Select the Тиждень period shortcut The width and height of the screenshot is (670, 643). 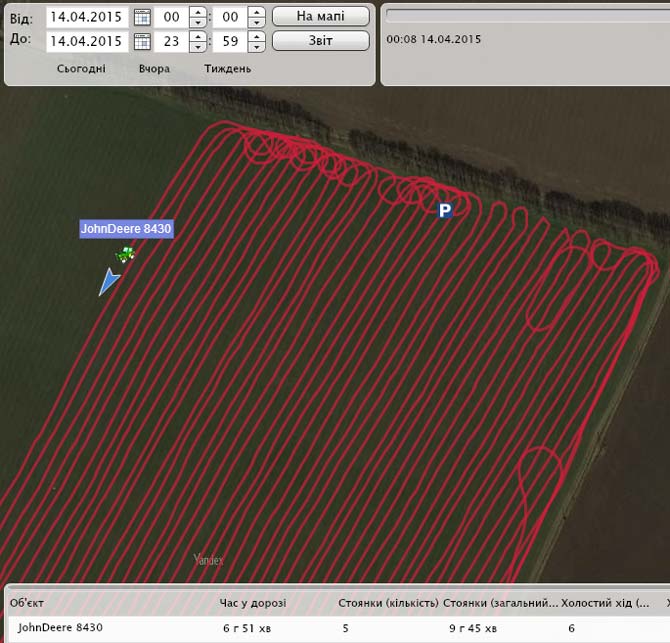click(227, 69)
